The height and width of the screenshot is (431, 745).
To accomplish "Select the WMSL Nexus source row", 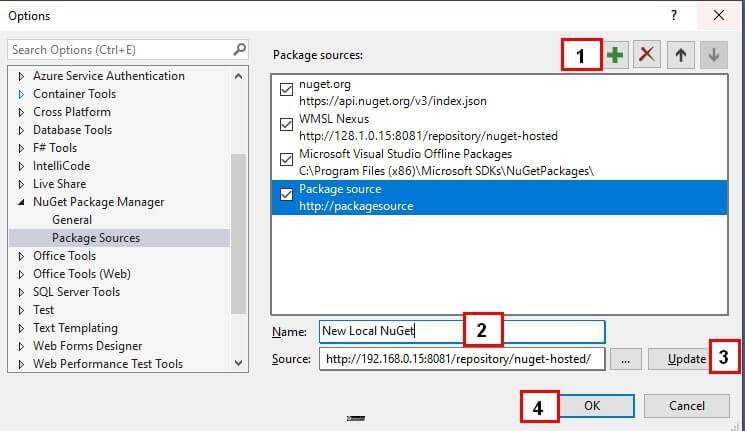I will point(499,127).
